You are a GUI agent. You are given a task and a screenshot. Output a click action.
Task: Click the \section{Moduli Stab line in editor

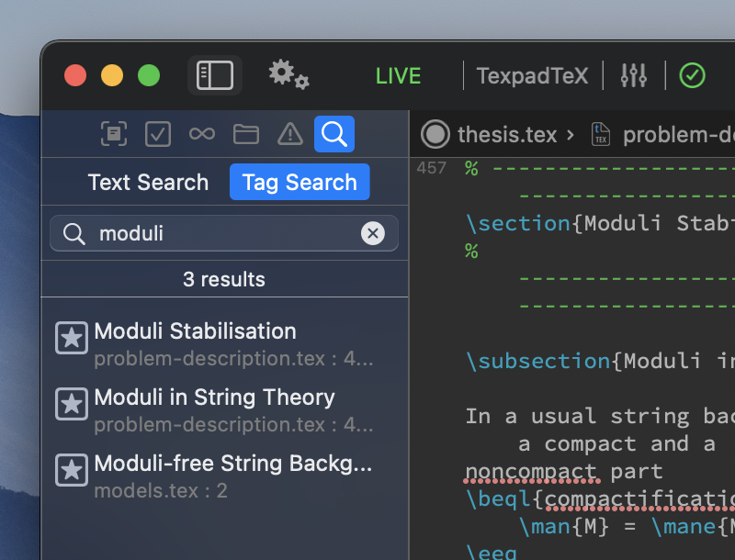click(600, 223)
